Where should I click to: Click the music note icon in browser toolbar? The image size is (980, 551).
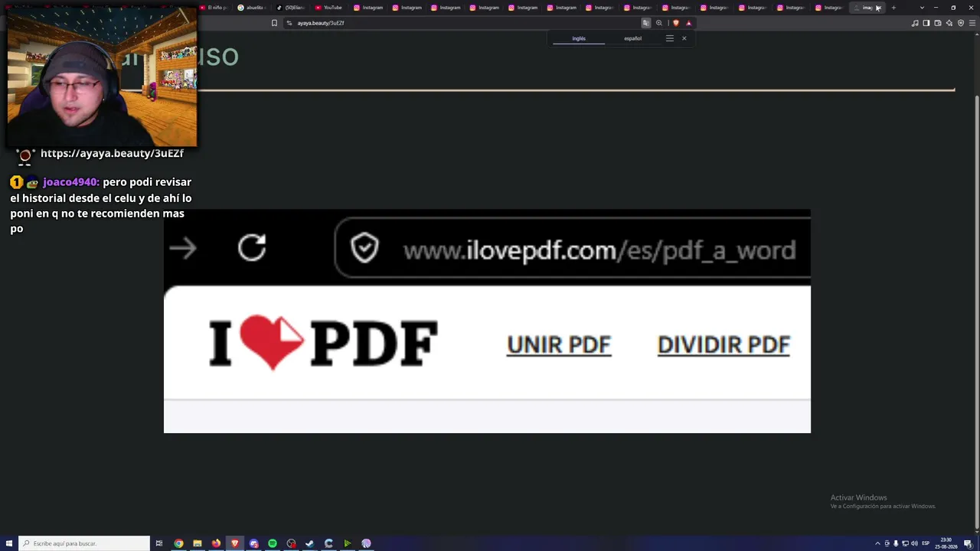pos(915,23)
